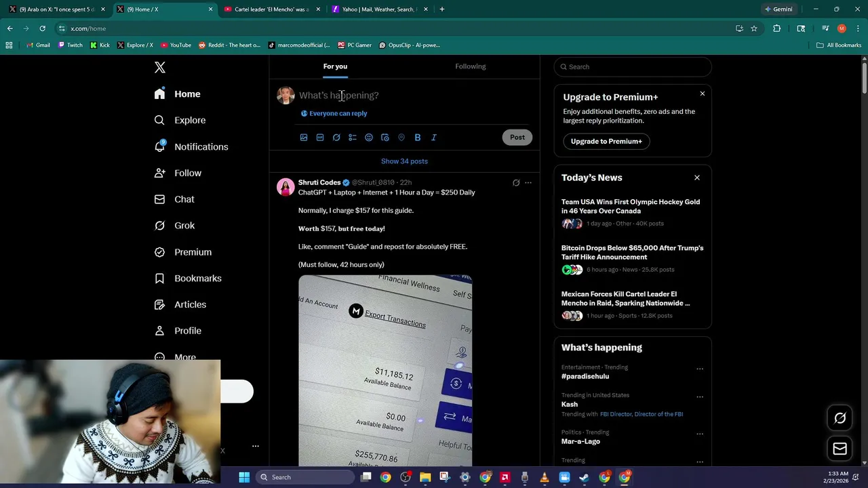
Task: Open Twitch bookmark
Action: pyautogui.click(x=71, y=45)
